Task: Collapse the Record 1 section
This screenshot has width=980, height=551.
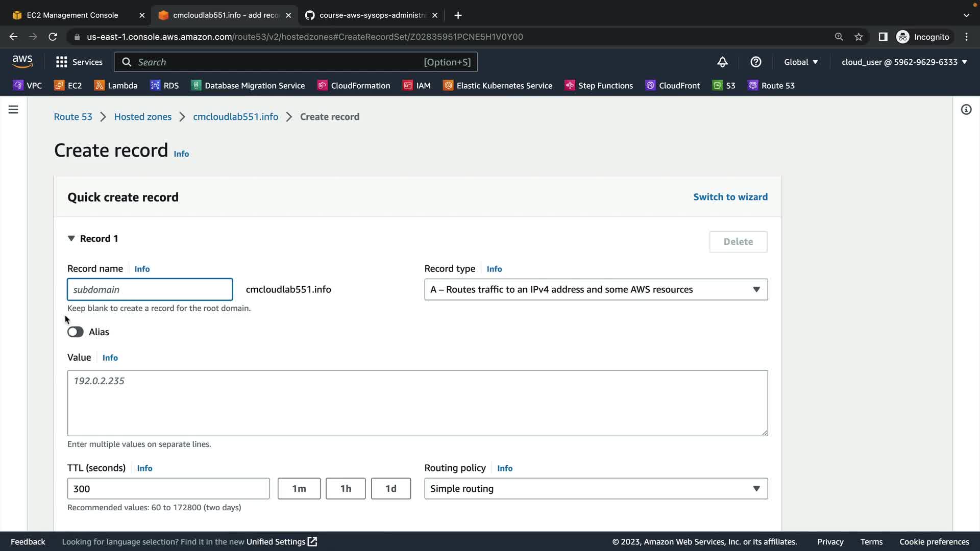Action: coord(71,239)
